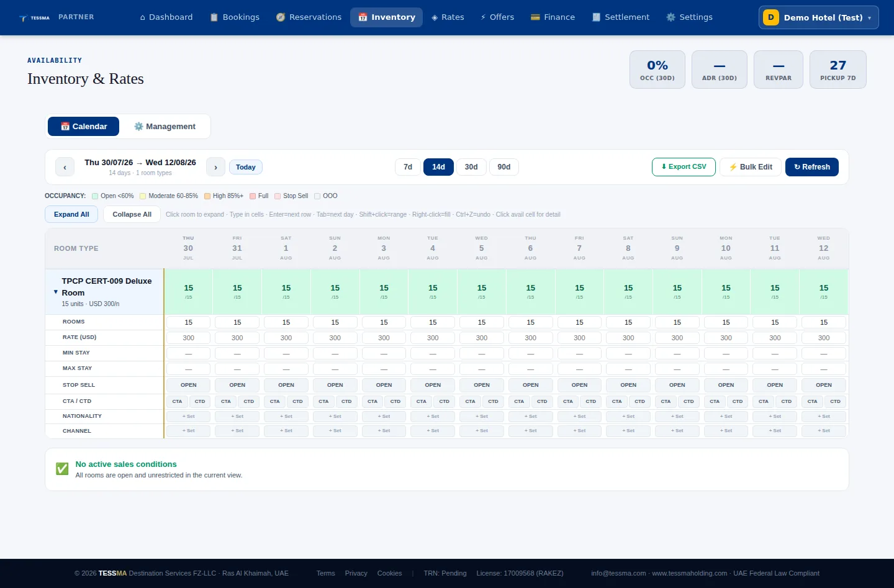Go to previous date range arrow
The width and height of the screenshot is (894, 588).
(x=65, y=167)
